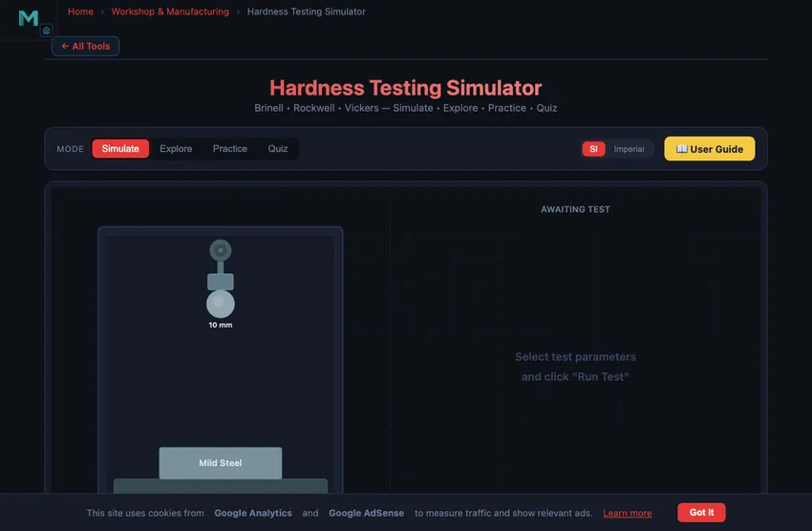812x531 pixels.
Task: Go back via All Tools button
Action: click(x=85, y=46)
